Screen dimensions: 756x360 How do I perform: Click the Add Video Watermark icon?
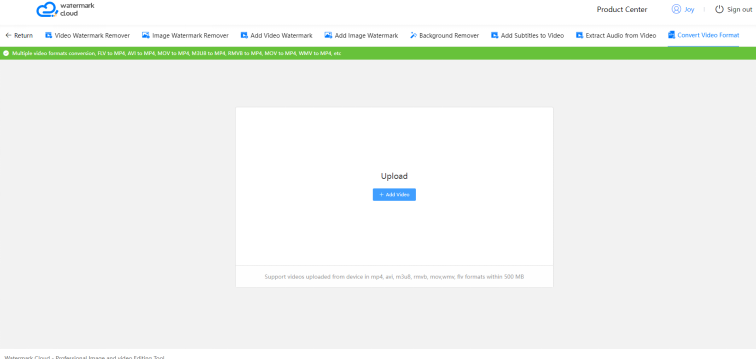click(x=244, y=35)
